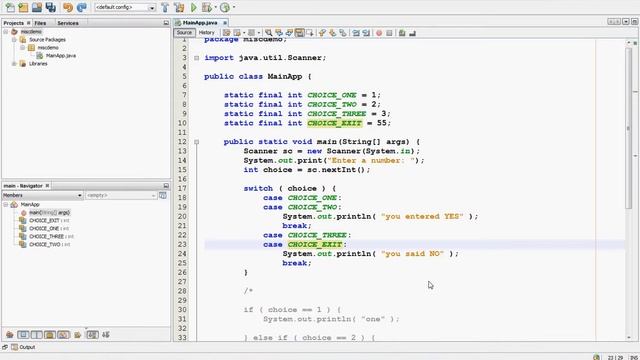Image resolution: width=640 pixels, height=360 pixels.
Task: Select the MainApp.java editor tab
Action: [200, 23]
